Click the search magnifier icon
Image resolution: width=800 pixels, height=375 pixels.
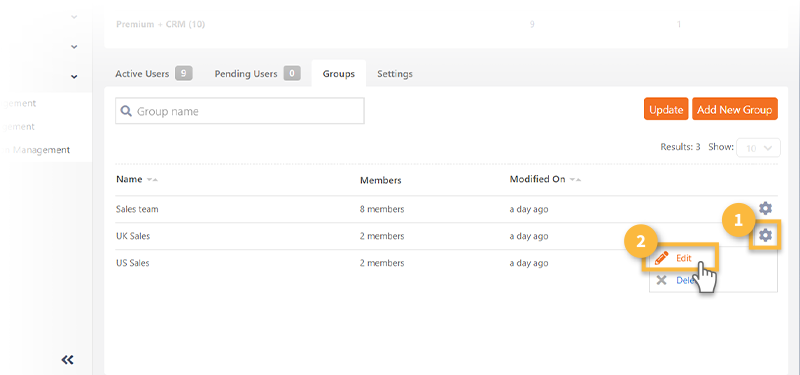coord(126,111)
